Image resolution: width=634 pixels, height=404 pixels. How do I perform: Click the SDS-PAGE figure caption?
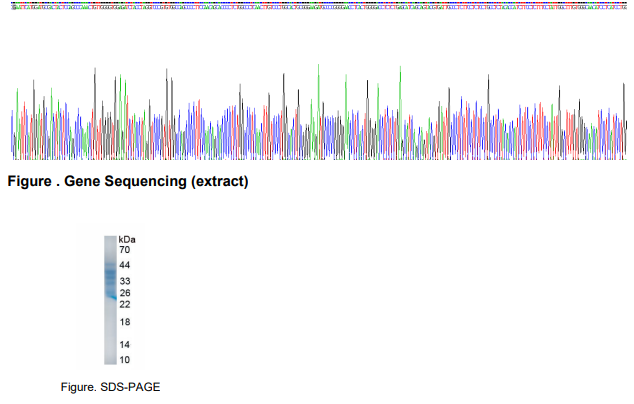coord(110,386)
